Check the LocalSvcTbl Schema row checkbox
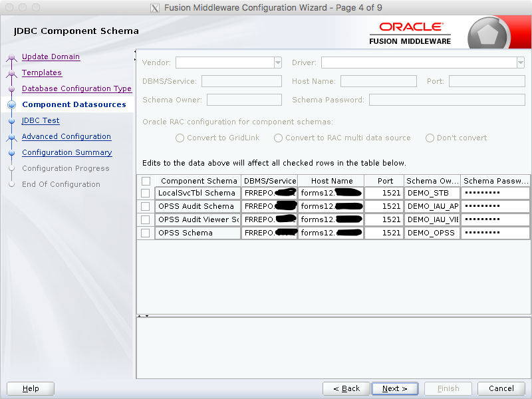Image resolution: width=532 pixels, height=399 pixels. tap(145, 193)
